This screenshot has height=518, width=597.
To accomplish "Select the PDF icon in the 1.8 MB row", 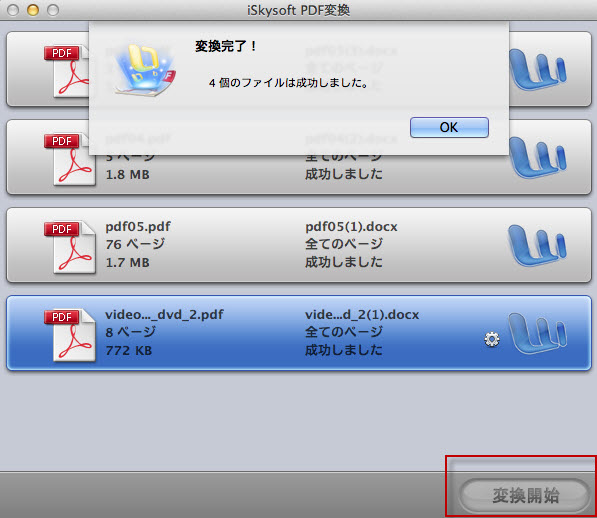I will click(70, 159).
